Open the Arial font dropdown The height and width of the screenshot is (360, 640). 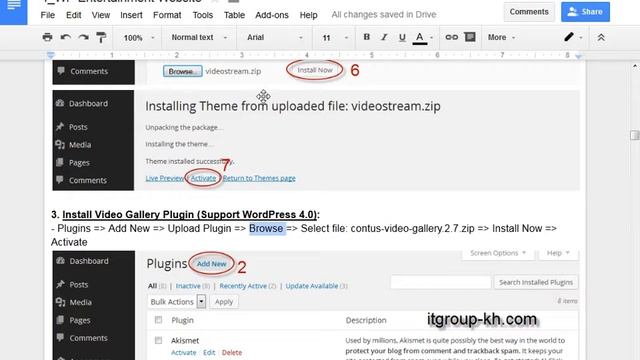click(275, 38)
